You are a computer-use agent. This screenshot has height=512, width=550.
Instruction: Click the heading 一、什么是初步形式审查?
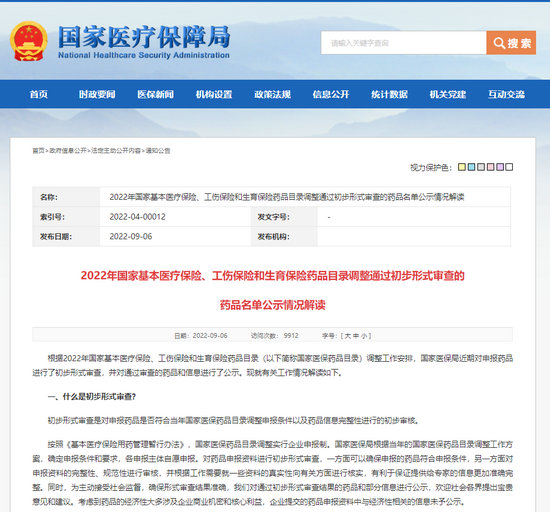click(92, 397)
